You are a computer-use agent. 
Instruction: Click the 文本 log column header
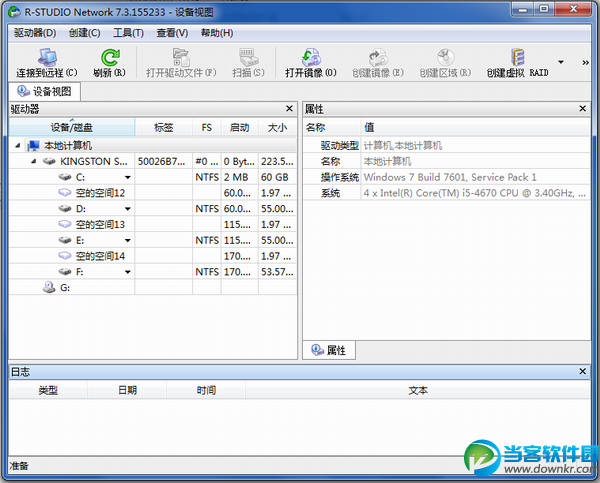(418, 390)
